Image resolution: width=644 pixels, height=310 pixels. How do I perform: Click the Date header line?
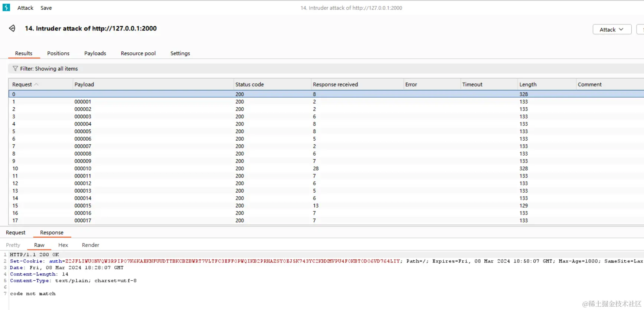67,268
